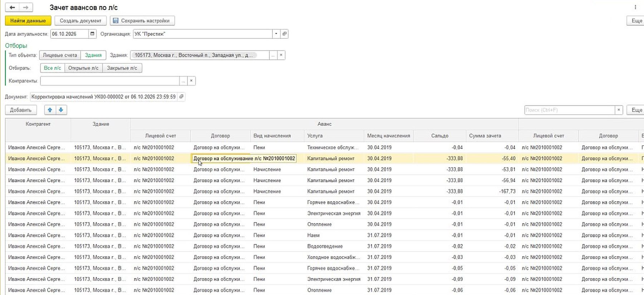The image size is (644, 295).
Task: Open the calendar picker for Дата актуальности
Action: coord(92,34)
